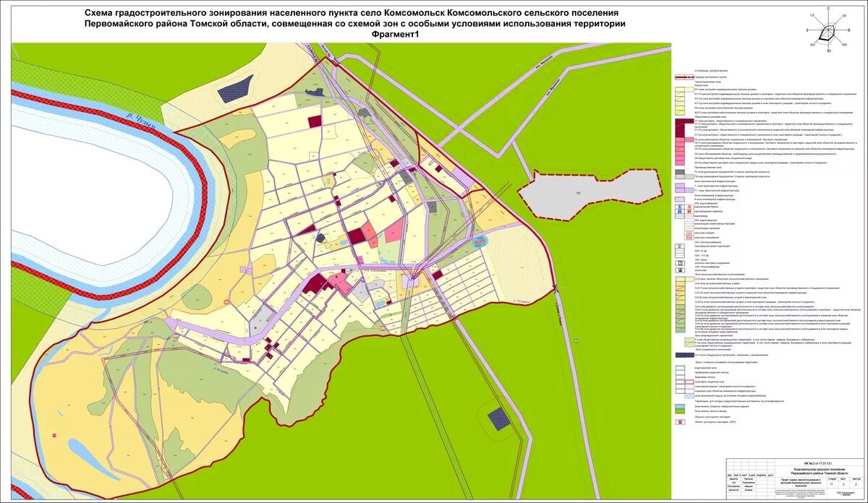The width and height of the screenshot is (868, 503).
Task: Click the трансформаторная подстанция legend icon
Action: [680, 246]
